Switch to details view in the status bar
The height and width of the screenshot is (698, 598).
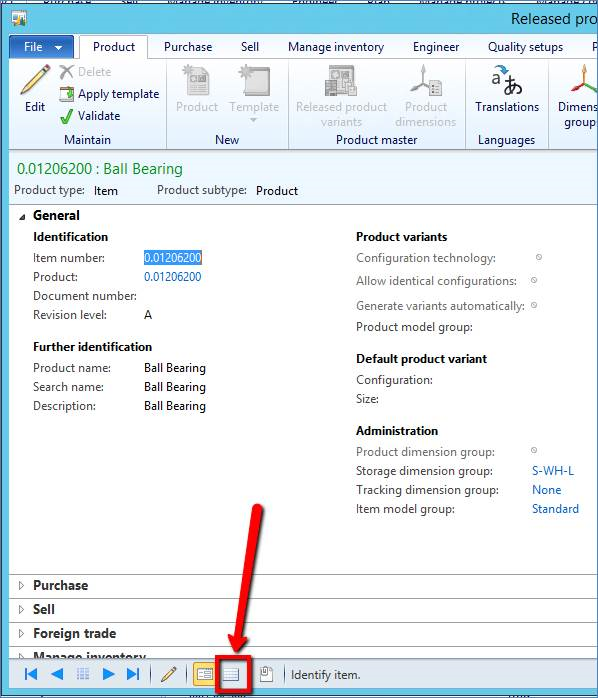coord(204,674)
